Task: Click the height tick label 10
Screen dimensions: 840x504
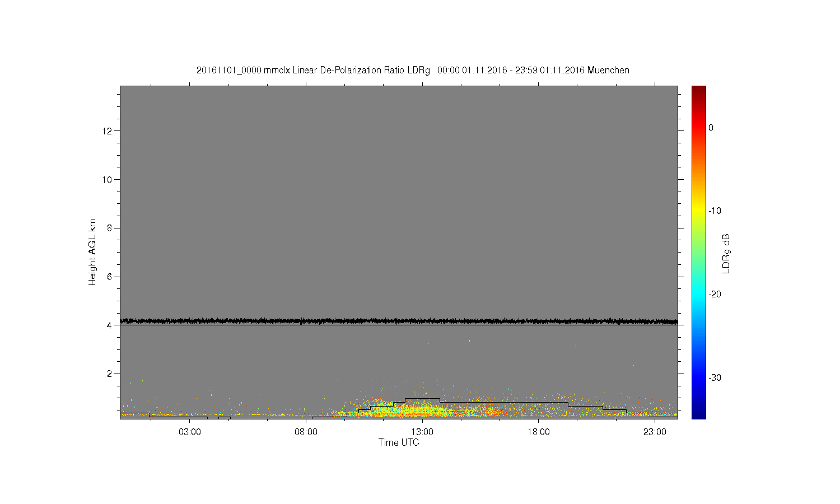Action: pos(108,179)
